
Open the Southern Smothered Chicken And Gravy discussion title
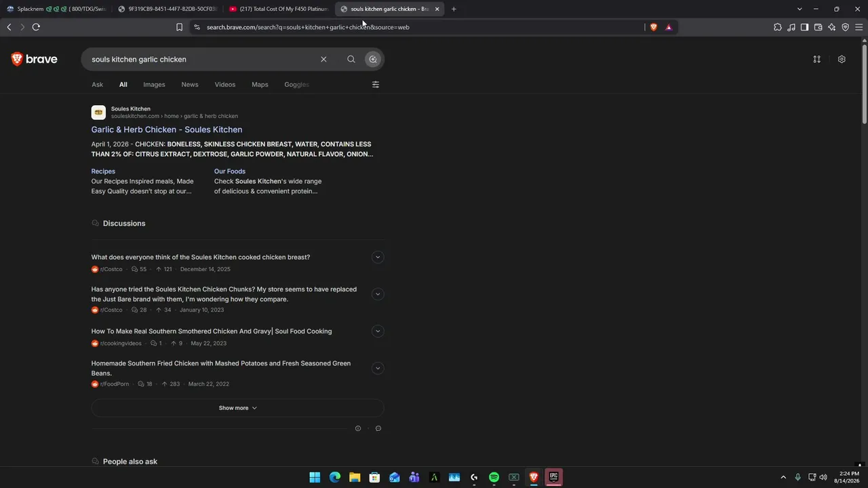212,331
